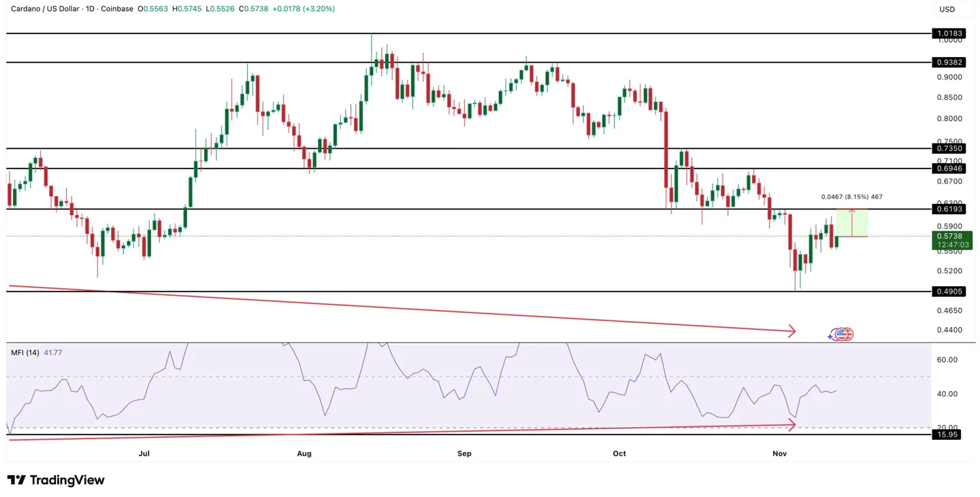This screenshot has height=497, width=980.
Task: Select the MFI (14) indicator label
Action: click(x=24, y=352)
